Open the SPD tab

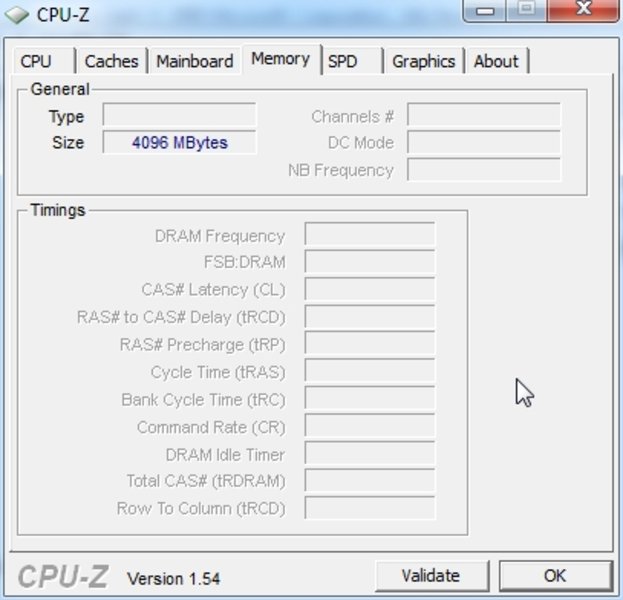[x=352, y=61]
